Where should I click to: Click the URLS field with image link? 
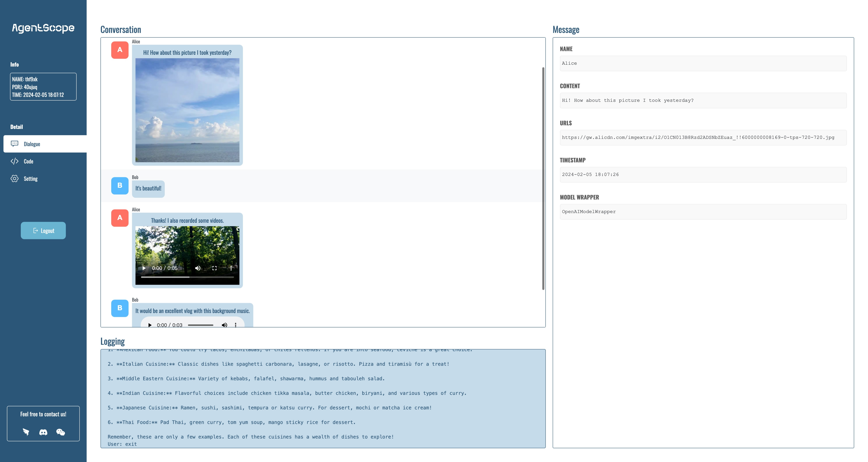pyautogui.click(x=703, y=137)
